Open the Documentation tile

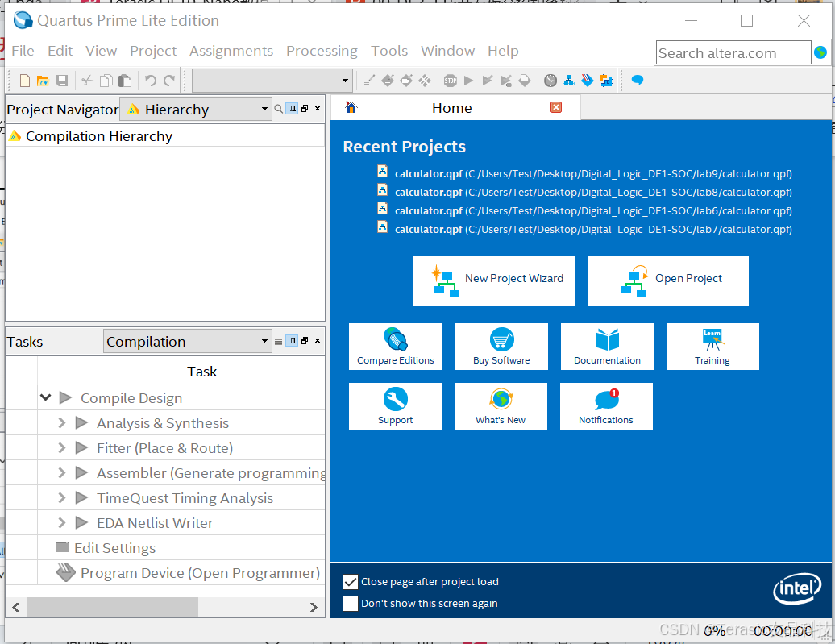tap(607, 347)
